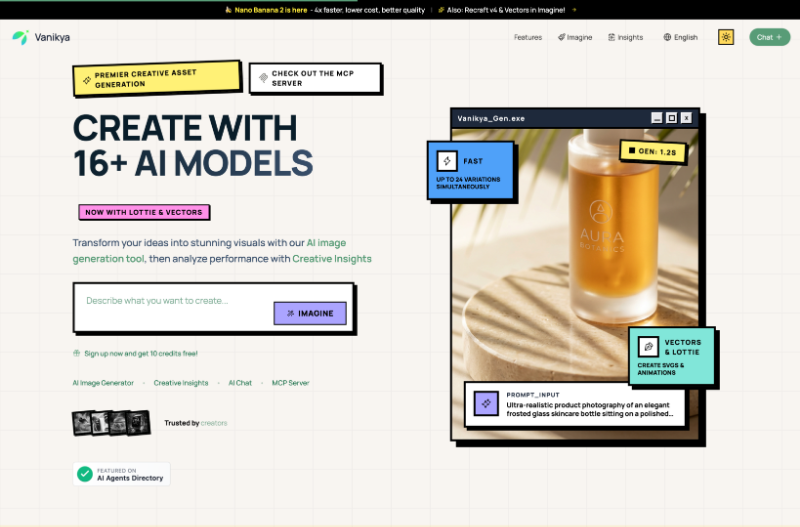800x527 pixels.
Task: Click the lightning bolt Fast icon
Action: pyautogui.click(x=447, y=161)
